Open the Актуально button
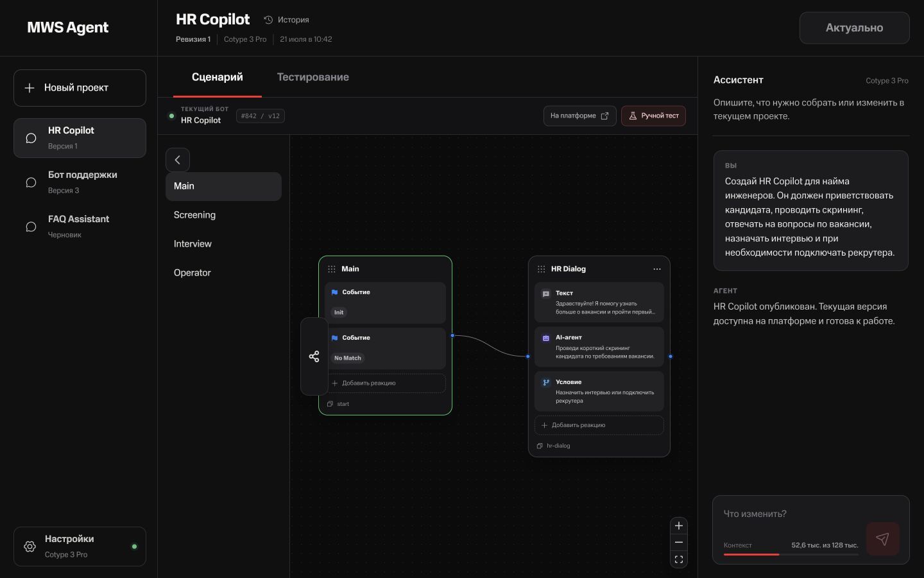 tap(855, 28)
